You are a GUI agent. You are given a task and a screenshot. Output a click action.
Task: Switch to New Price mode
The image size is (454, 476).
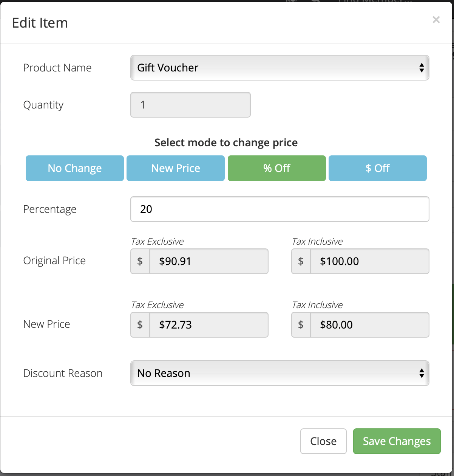(x=176, y=168)
